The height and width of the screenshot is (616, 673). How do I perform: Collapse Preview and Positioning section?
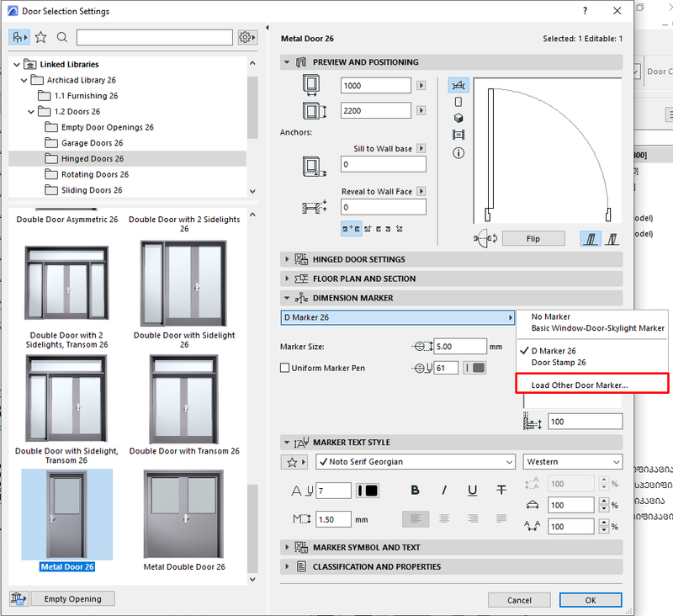pos(287,62)
